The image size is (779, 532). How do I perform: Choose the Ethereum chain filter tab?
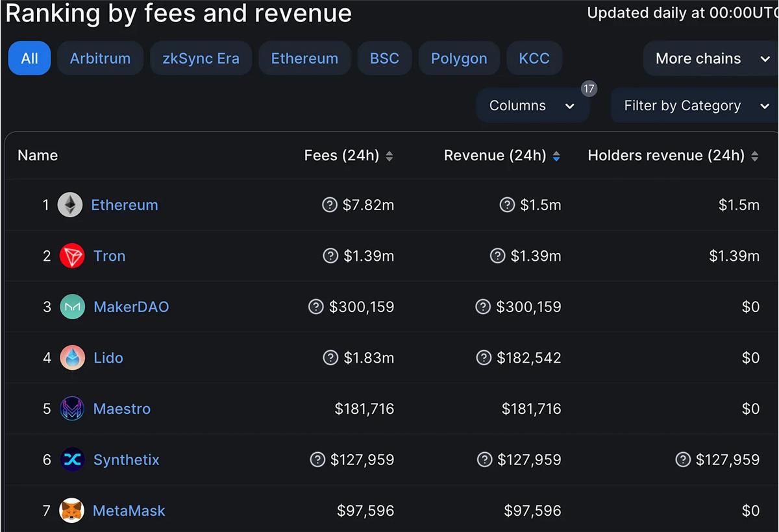click(x=304, y=58)
